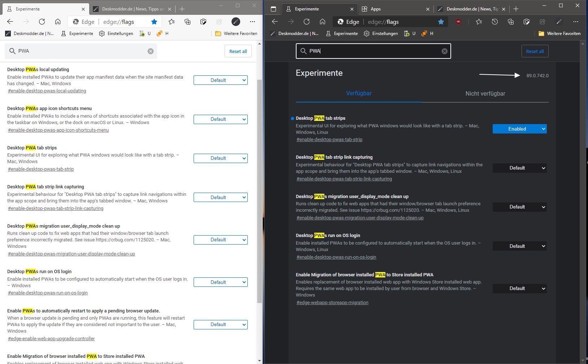The image size is (588, 364).
Task: Open PWAs automatically restart dropdown, left window
Action: point(221,324)
